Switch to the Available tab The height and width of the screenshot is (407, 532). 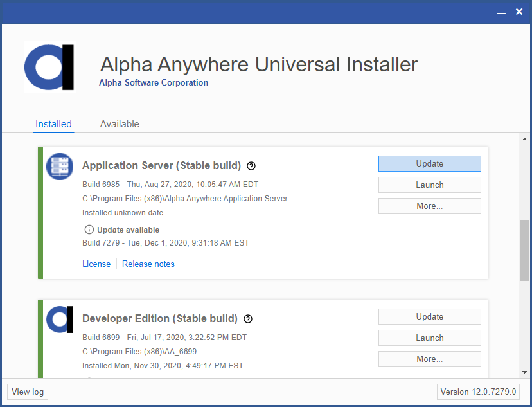(x=120, y=124)
